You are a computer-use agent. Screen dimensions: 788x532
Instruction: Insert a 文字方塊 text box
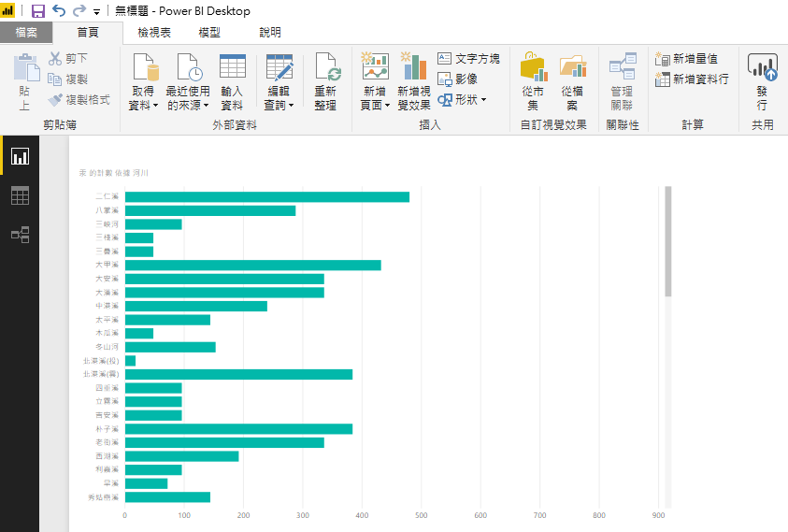click(468, 58)
